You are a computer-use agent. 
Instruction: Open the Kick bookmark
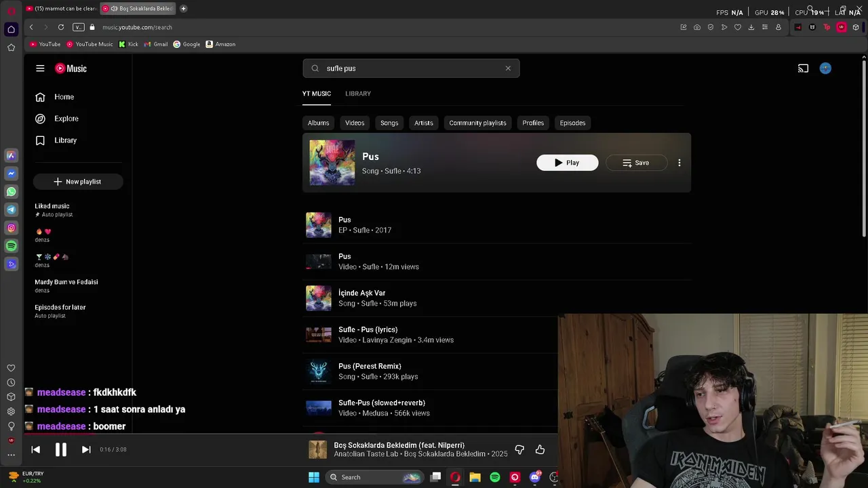(128, 44)
